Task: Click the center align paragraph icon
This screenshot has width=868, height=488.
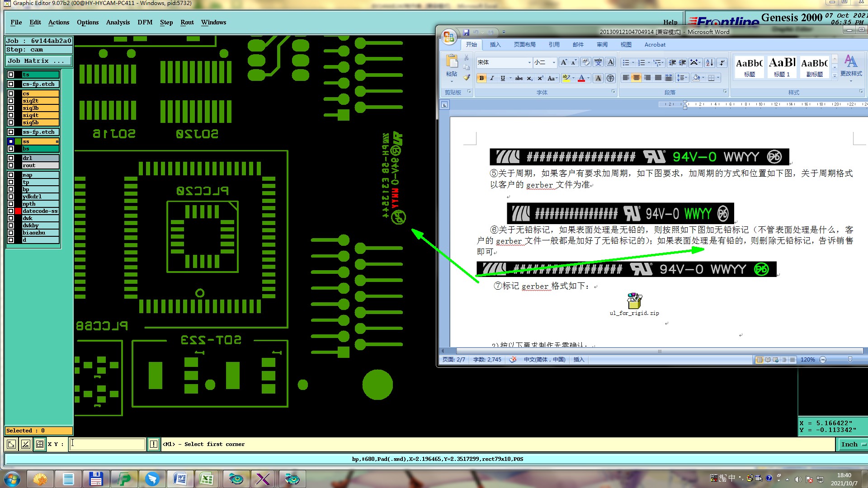Action: (x=636, y=78)
